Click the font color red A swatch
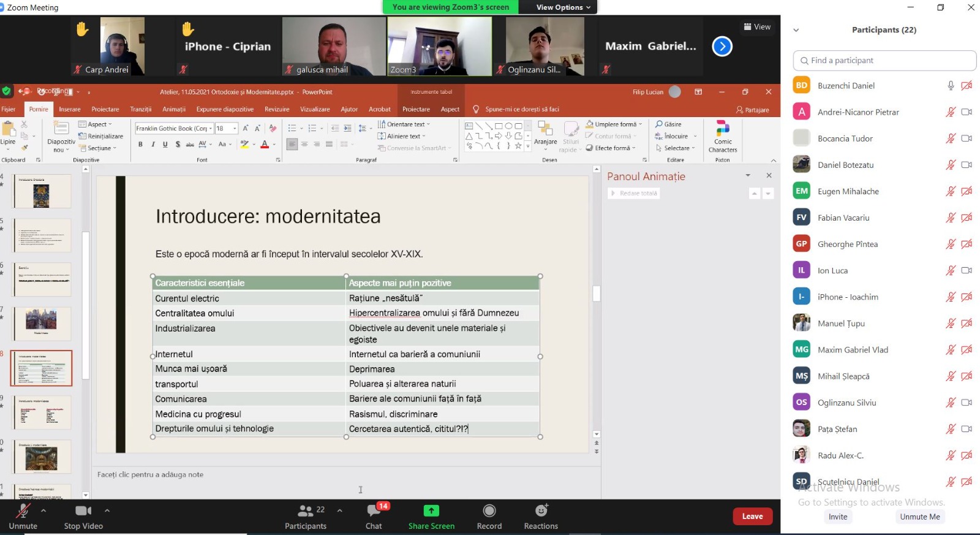This screenshot has height=535, width=980. [x=265, y=145]
